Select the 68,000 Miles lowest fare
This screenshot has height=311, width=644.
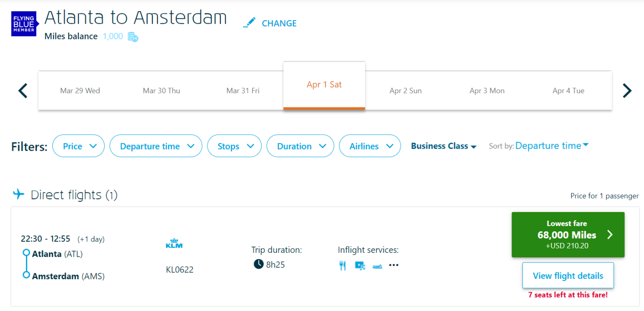[x=568, y=235]
